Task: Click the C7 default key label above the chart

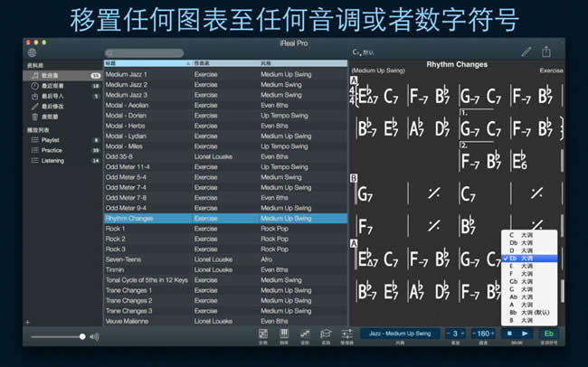Action: click(x=363, y=52)
